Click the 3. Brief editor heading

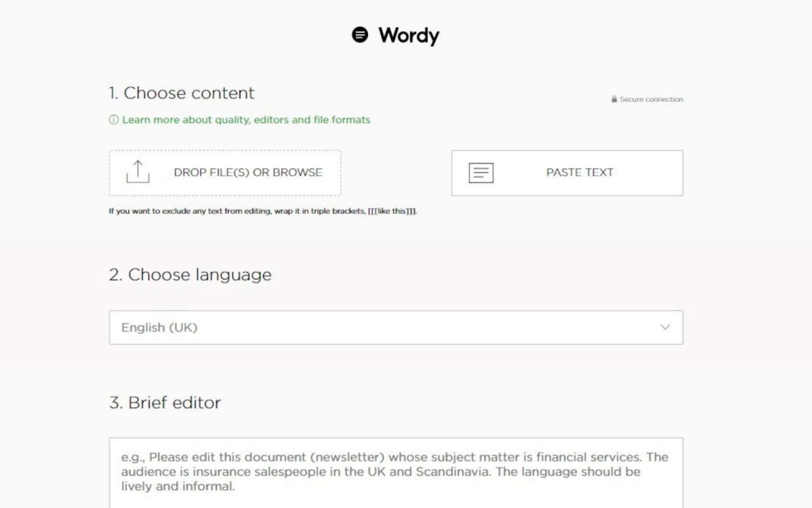click(165, 403)
